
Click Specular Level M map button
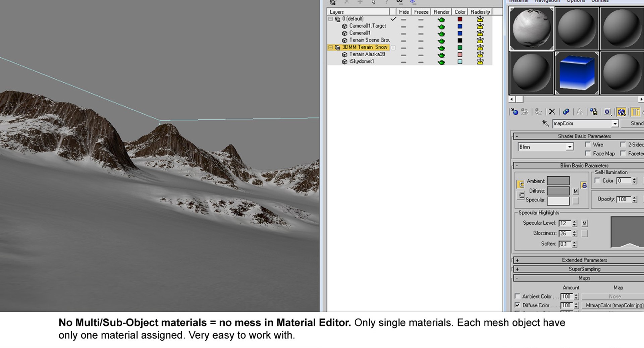point(585,223)
